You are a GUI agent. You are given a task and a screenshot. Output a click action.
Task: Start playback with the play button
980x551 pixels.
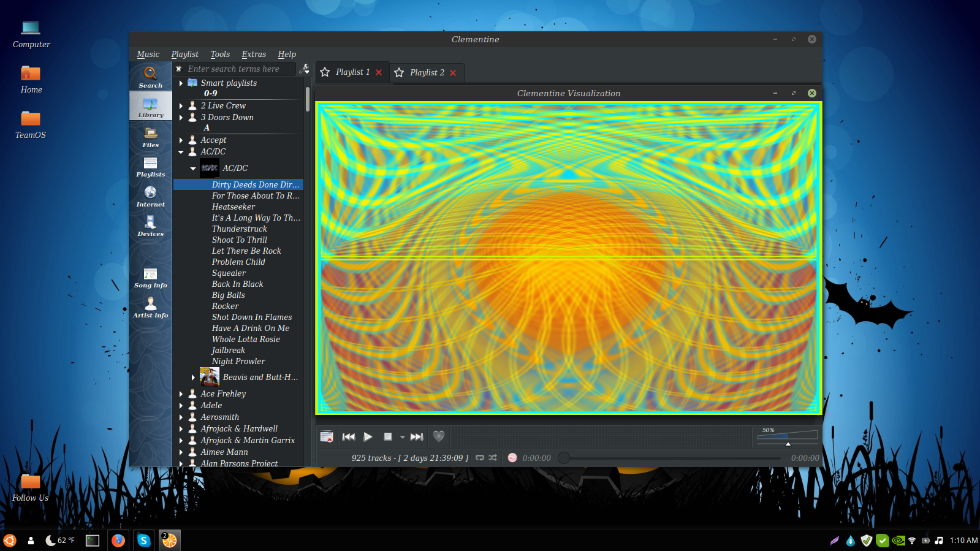[368, 436]
